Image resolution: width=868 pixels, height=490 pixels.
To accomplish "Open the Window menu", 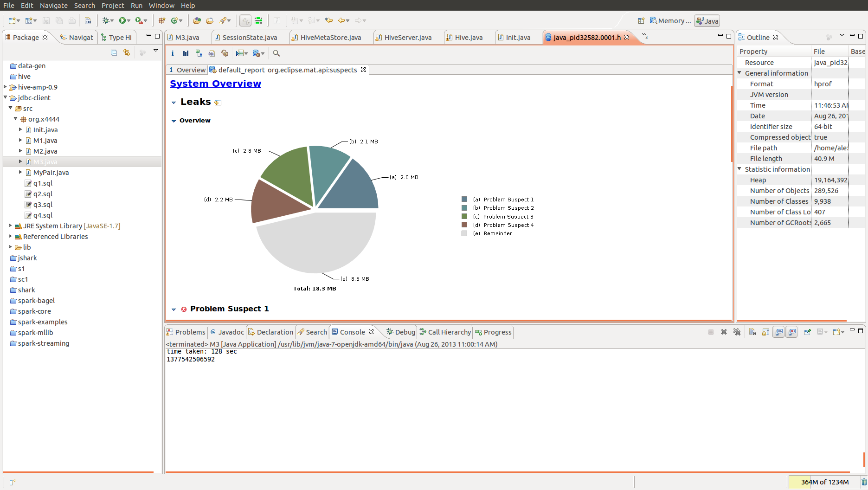I will click(x=161, y=5).
